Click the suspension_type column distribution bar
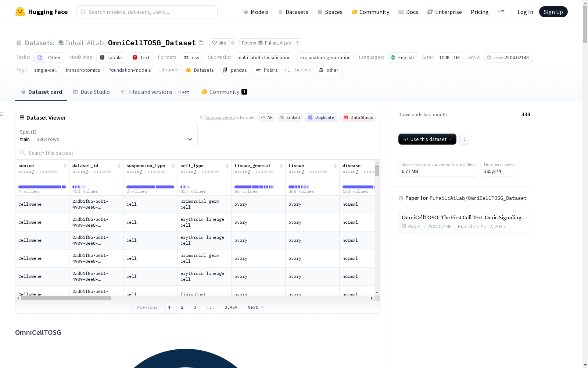Screen dimensions: 588x368 pos(150,187)
